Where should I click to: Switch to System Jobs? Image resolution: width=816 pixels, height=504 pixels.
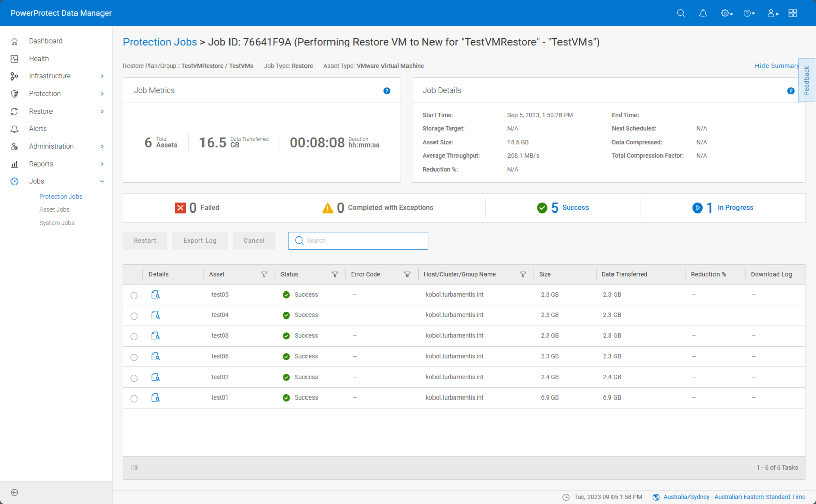point(57,223)
